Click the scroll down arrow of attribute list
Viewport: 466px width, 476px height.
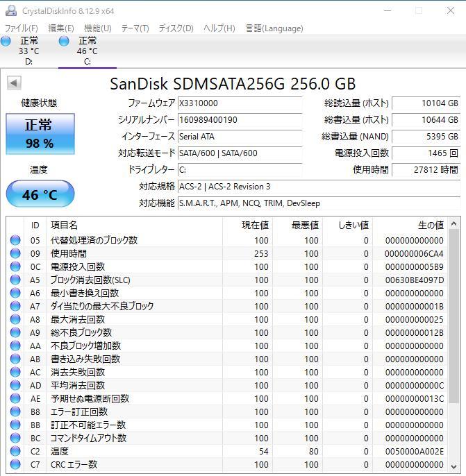[x=454, y=466]
